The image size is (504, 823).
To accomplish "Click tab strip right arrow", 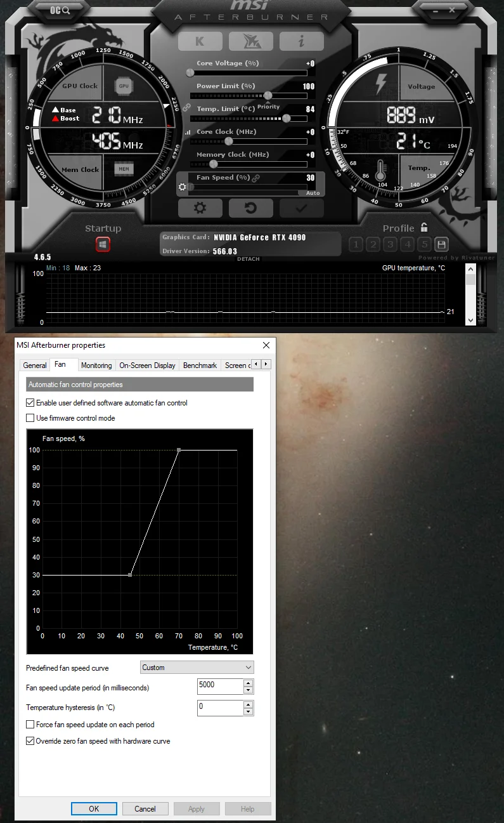I will pyautogui.click(x=266, y=364).
